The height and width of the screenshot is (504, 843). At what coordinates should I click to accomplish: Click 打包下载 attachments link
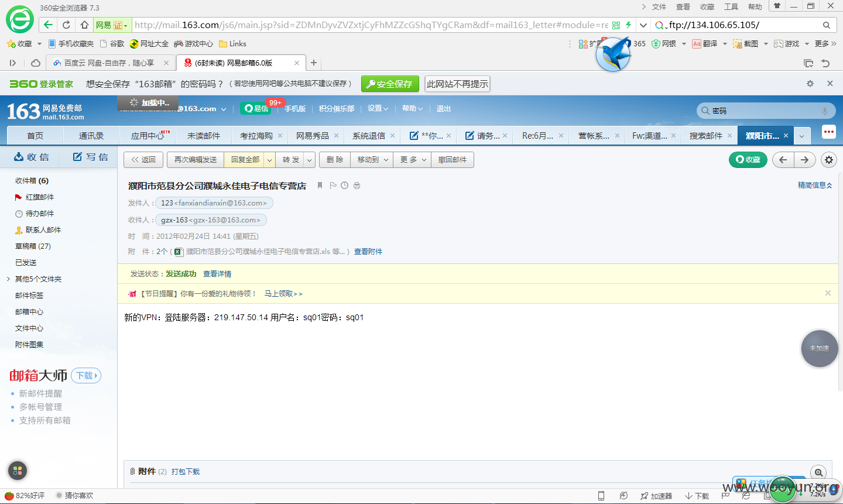coord(186,472)
